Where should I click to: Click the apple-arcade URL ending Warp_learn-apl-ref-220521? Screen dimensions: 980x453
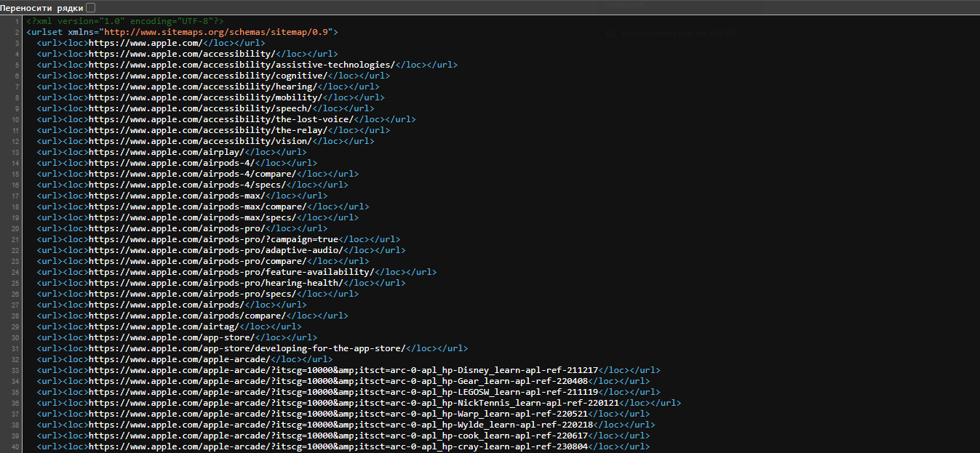click(338, 414)
